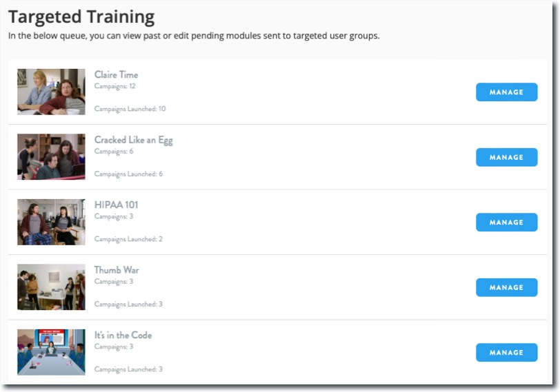Open the Cracked Like an Egg thumbnail
The height and width of the screenshot is (392, 560).
pyautogui.click(x=51, y=157)
